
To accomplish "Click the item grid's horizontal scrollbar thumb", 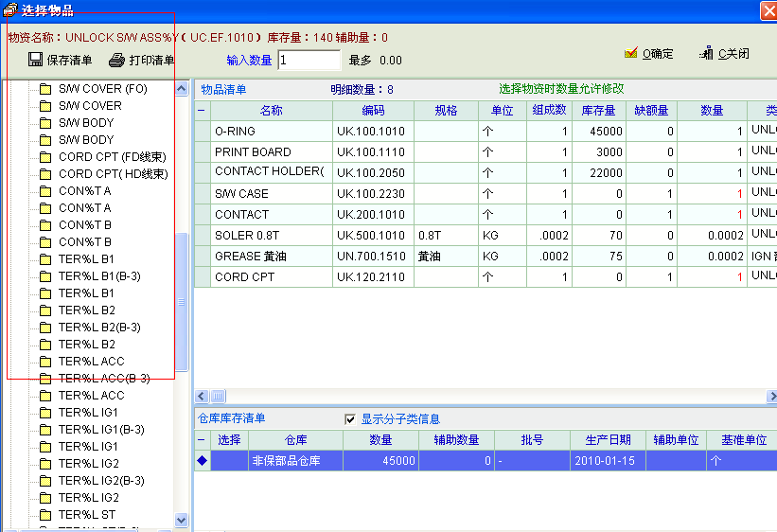I will [218, 396].
